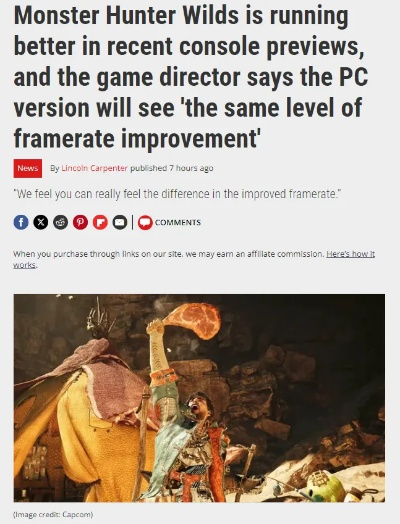Image resolution: width=400 pixels, height=524 pixels.
Task: Pin the article on Pinterest
Action: coord(80,222)
